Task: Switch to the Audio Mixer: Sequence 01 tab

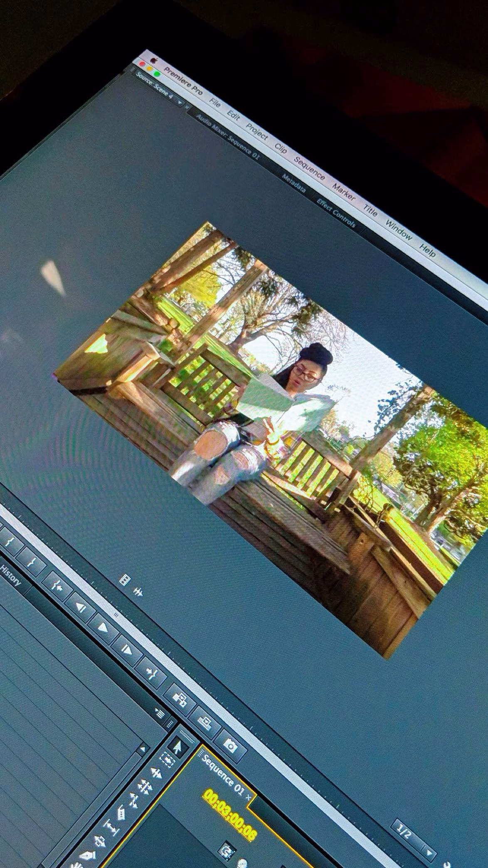Action: click(227, 137)
